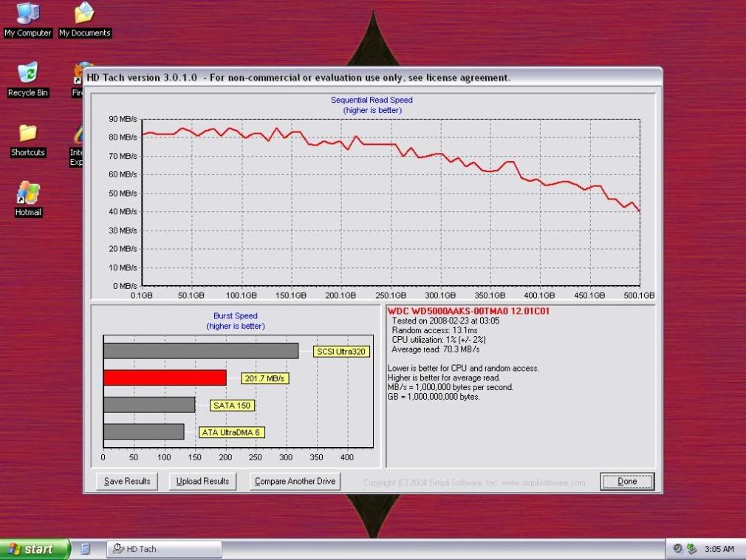Click the 'Random access: 13.1ms' line
This screenshot has height=560, width=746.
click(x=434, y=330)
